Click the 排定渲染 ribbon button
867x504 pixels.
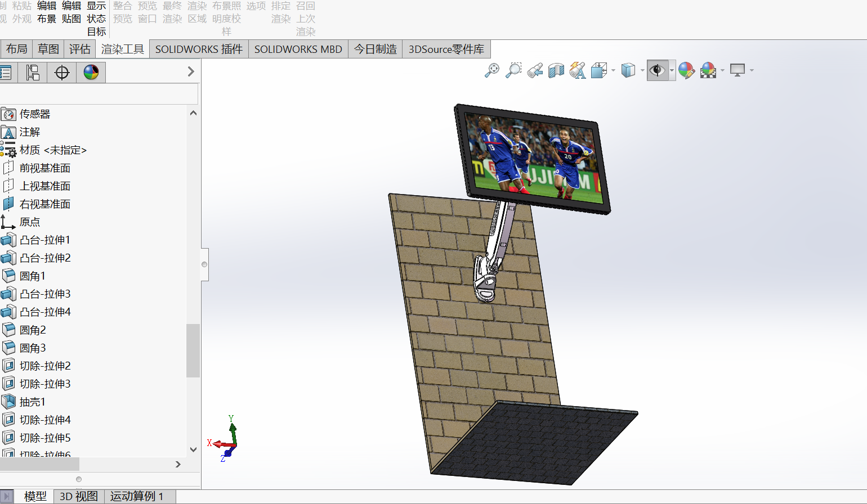[281, 12]
